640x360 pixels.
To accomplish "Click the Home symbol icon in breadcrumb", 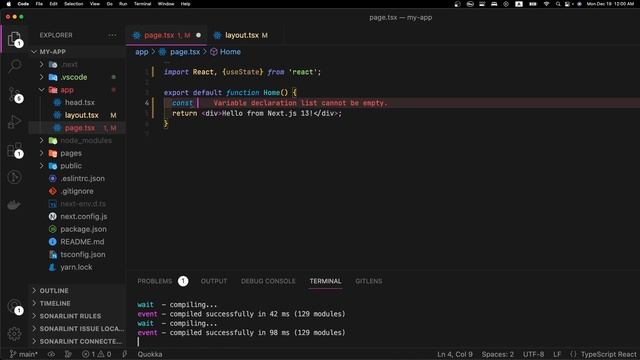I will point(213,52).
